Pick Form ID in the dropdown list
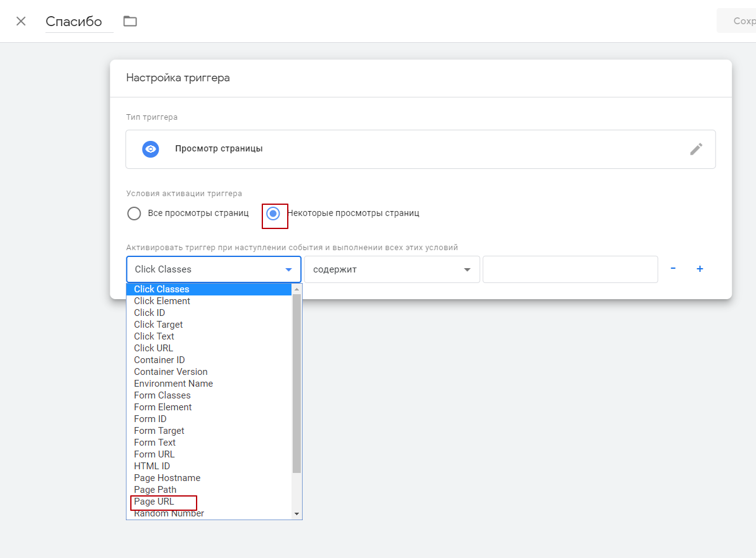This screenshot has height=558, width=756. pyautogui.click(x=150, y=419)
